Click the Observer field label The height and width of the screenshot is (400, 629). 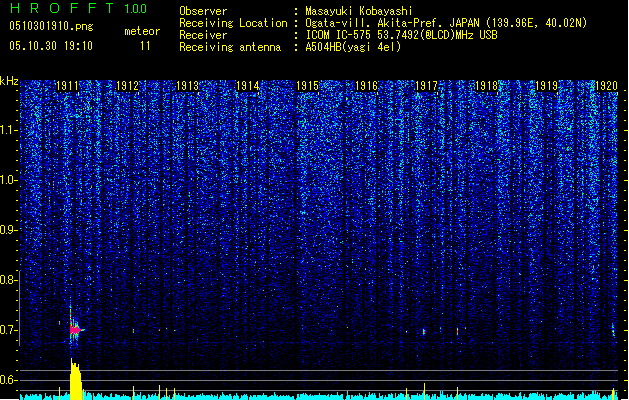click(x=203, y=11)
